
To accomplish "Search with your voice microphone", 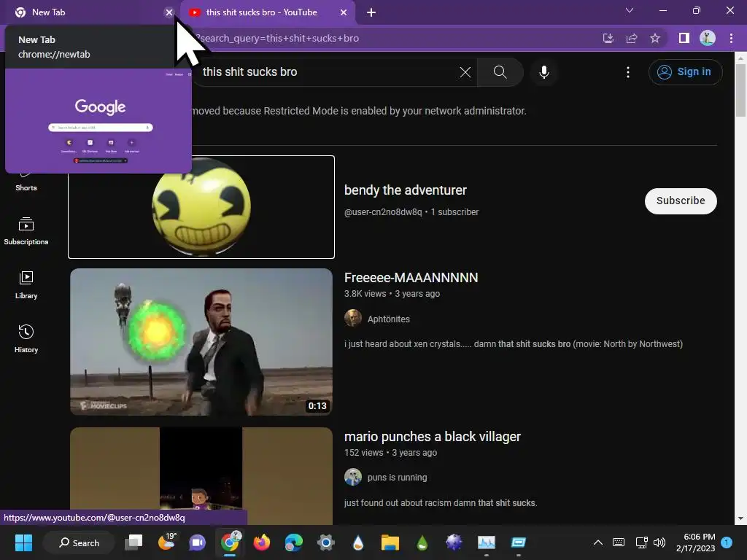I will point(544,72).
